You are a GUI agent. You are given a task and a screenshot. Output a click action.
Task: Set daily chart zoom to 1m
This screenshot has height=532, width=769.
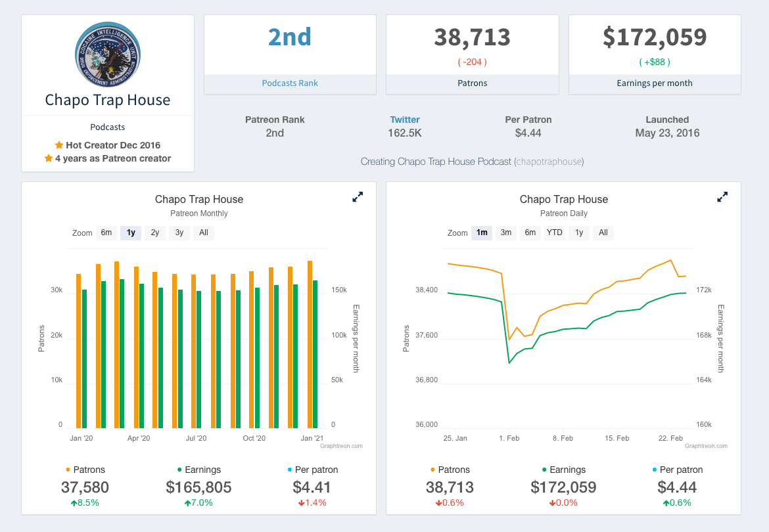click(482, 233)
